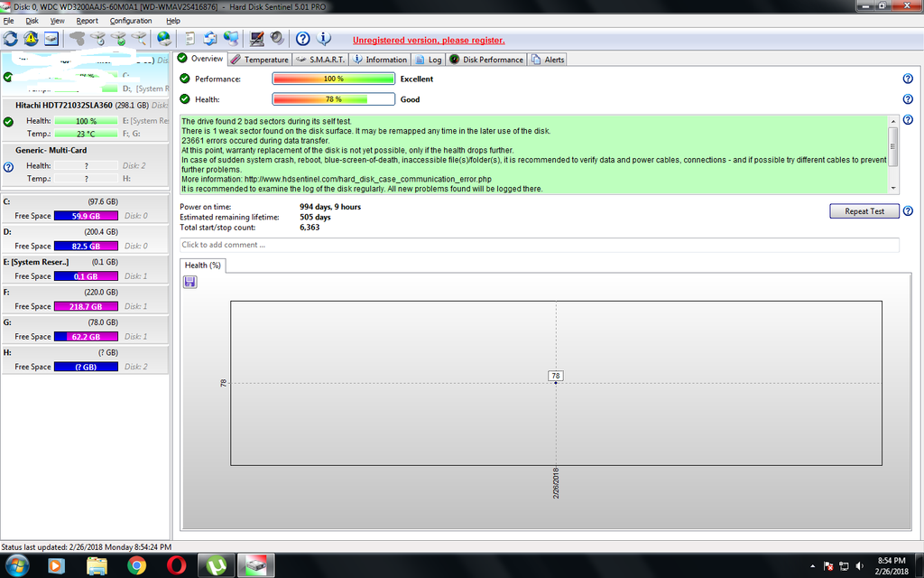Click the 78 data point label on the graph

[x=556, y=376]
